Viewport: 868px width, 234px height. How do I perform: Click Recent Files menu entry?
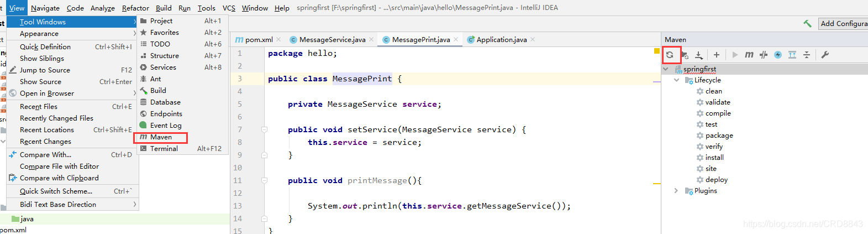[72, 107]
